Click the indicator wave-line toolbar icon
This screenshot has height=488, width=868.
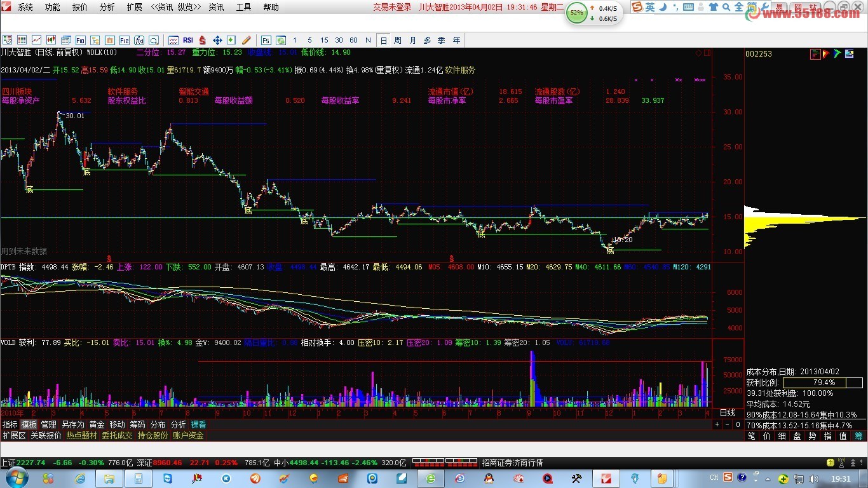click(x=173, y=39)
